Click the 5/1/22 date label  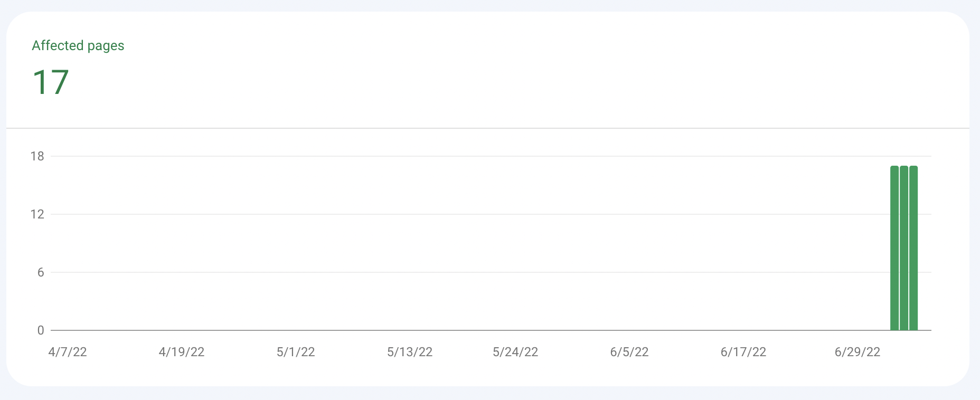(x=296, y=352)
